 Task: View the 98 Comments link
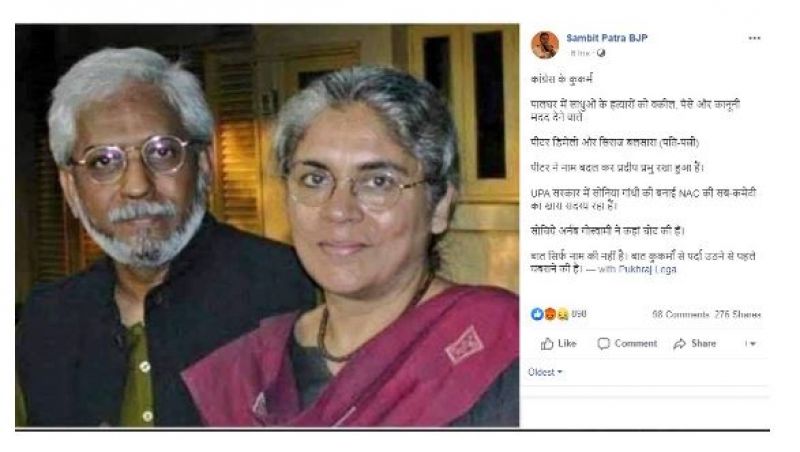(x=681, y=314)
